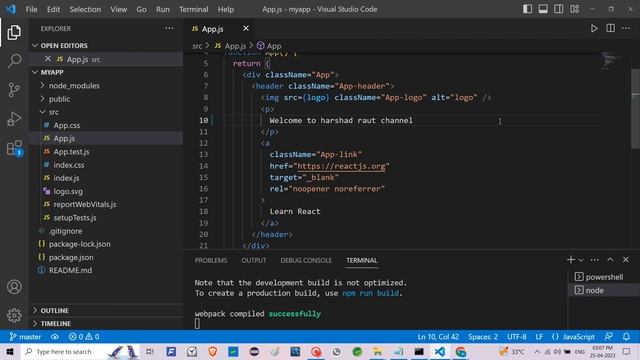Image resolution: width=640 pixels, height=360 pixels.
Task: Open the Manage gear icon
Action: click(14, 315)
